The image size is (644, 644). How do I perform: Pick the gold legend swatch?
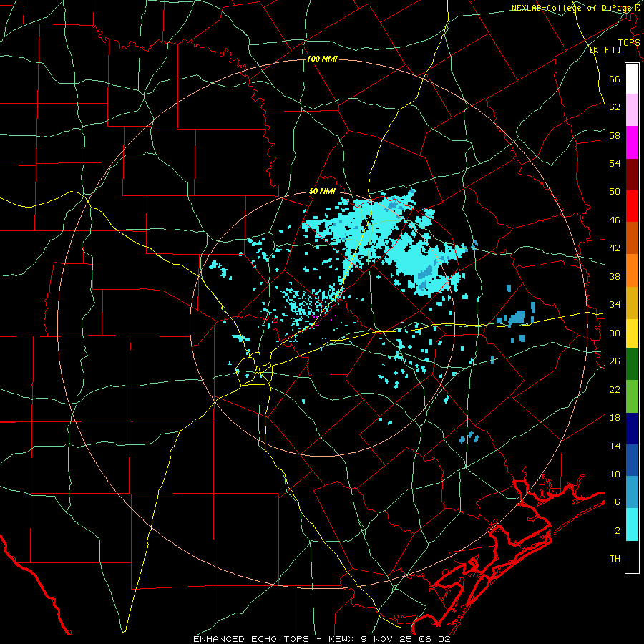coord(632,303)
